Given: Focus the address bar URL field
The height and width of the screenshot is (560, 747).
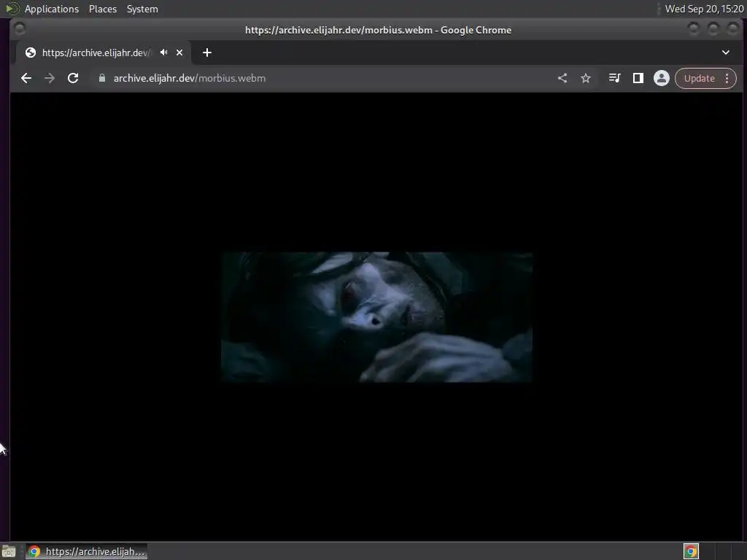Looking at the screenshot, I should pyautogui.click(x=329, y=79).
